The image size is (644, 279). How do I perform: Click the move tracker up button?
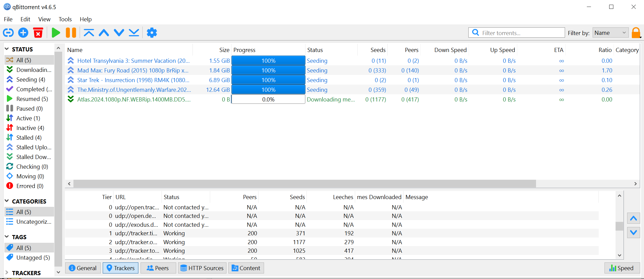tap(634, 218)
